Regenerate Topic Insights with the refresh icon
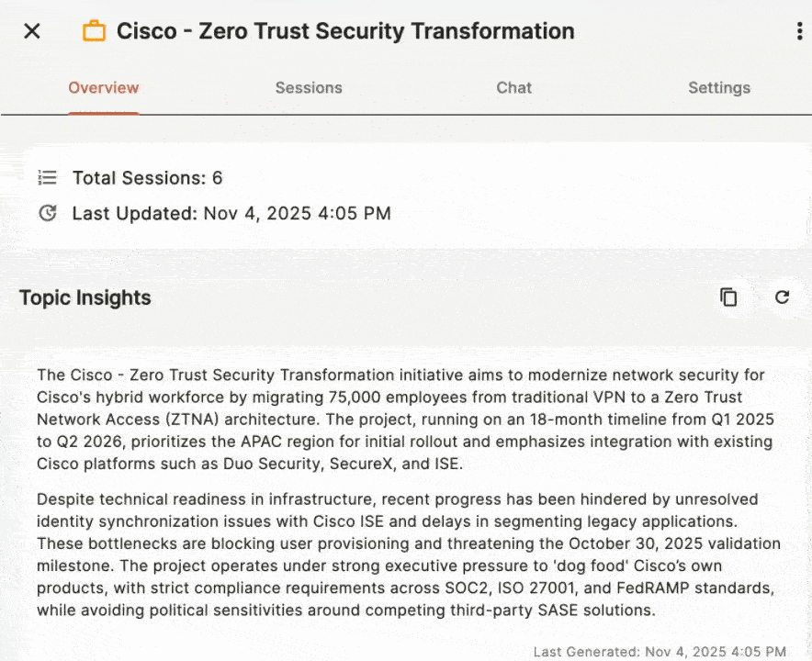 (x=782, y=297)
